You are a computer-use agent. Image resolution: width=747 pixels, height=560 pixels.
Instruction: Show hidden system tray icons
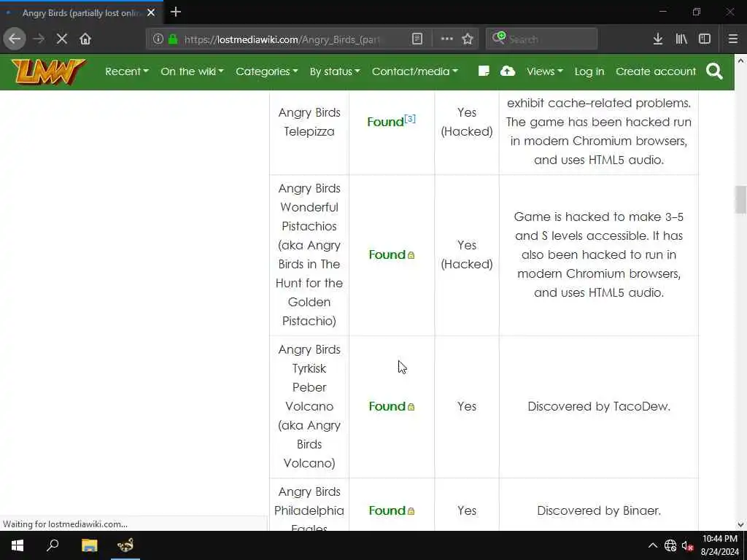coord(653,545)
